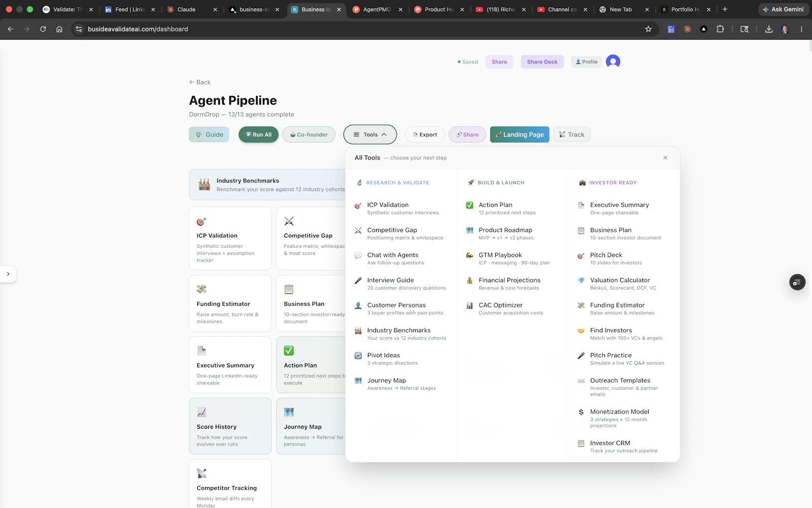Click the Track button
812x508 pixels.
pyautogui.click(x=571, y=135)
